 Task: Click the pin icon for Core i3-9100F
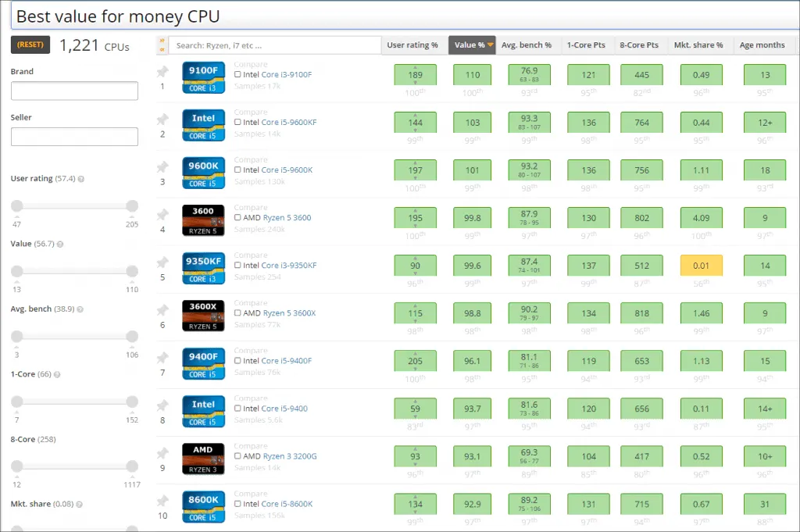pyautogui.click(x=162, y=72)
